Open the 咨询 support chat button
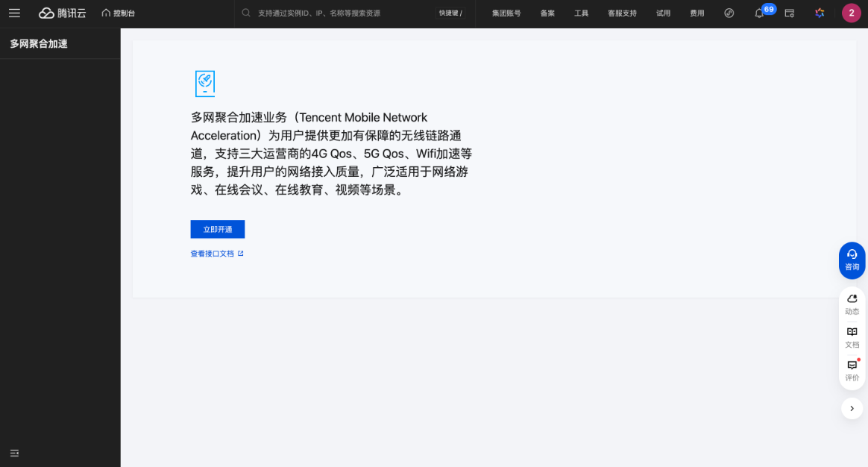 [x=852, y=260]
